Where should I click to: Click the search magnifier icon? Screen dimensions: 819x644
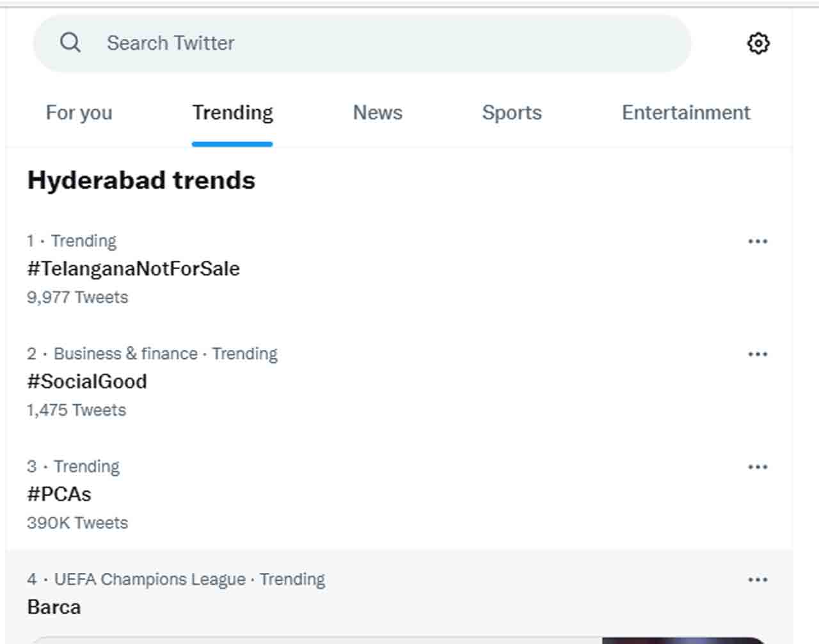tap(70, 43)
